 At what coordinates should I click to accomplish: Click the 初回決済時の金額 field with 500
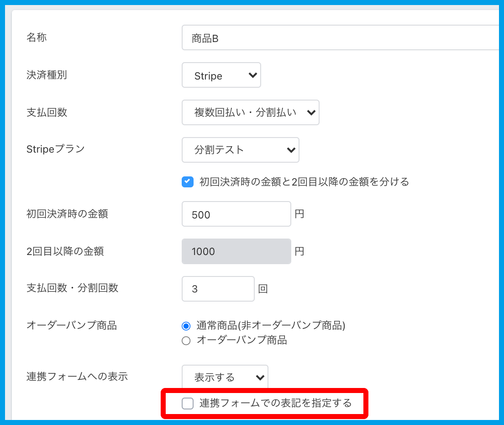pyautogui.click(x=236, y=214)
